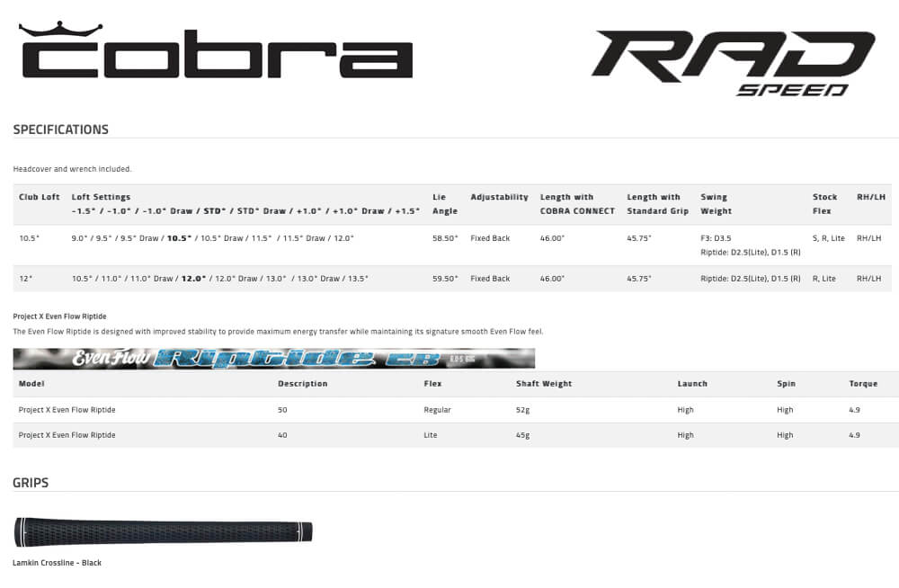The width and height of the screenshot is (899, 588).
Task: Click RH/LH value in the 12° row
Action: point(869,278)
